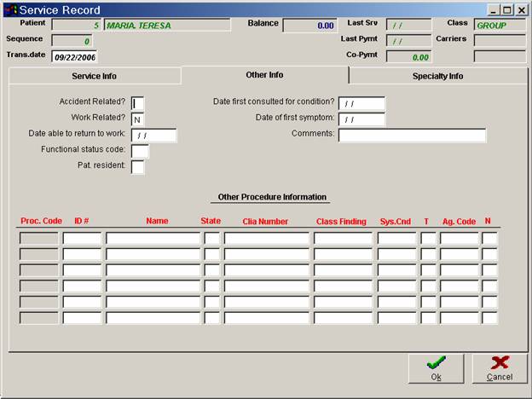Click the patient name MARIA. TERESA field
This screenshot has height=399, width=532.
point(167,25)
